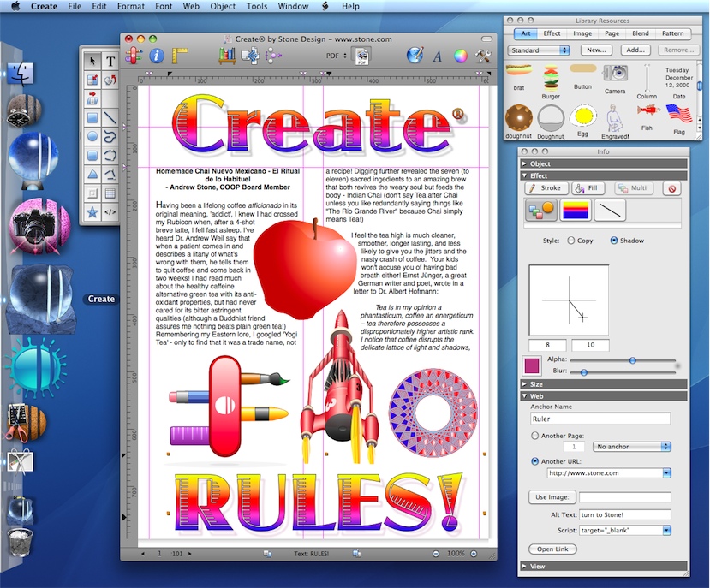Open the color wheel icon

point(461,56)
